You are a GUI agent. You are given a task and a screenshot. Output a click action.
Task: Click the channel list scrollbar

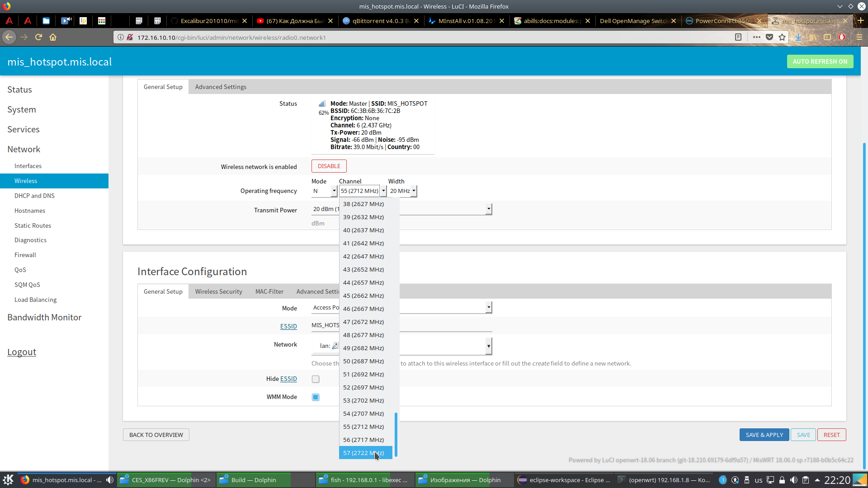396,434
